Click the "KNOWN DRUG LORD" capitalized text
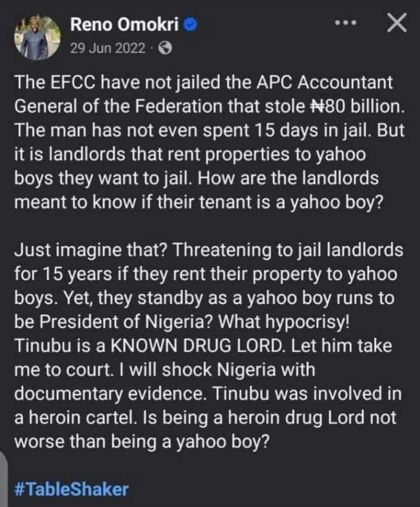 (196, 346)
